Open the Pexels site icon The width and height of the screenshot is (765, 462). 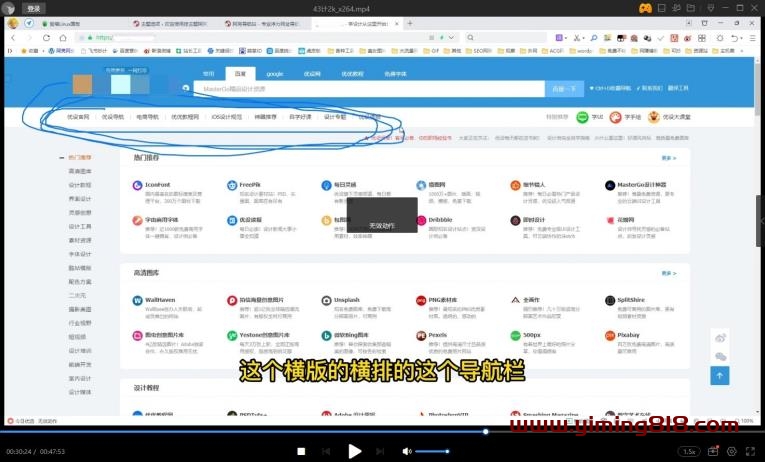[421, 336]
